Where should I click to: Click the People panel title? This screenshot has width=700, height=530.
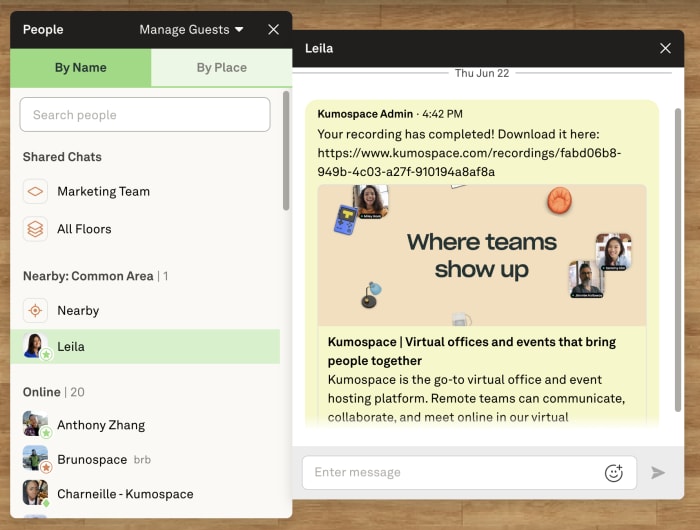click(43, 29)
